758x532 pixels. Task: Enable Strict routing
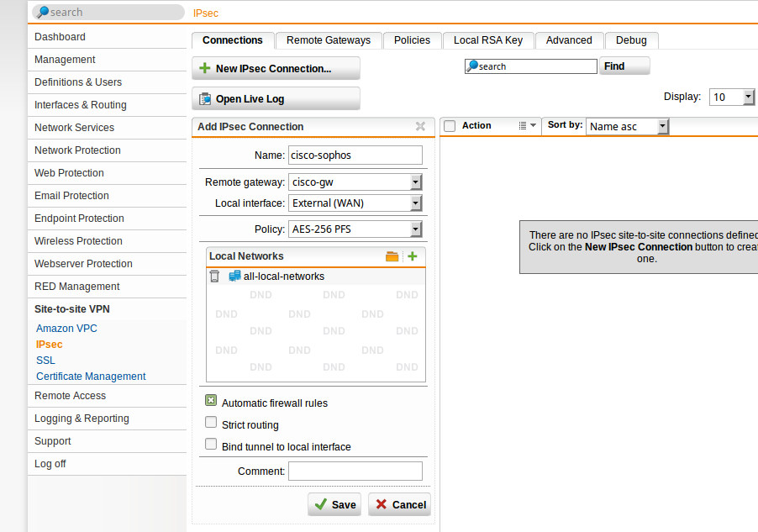point(210,424)
